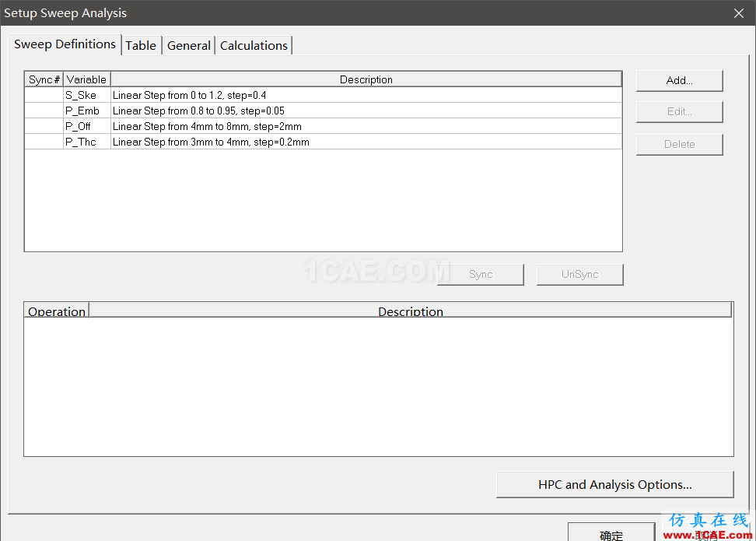Click the Variable column header

(87, 79)
